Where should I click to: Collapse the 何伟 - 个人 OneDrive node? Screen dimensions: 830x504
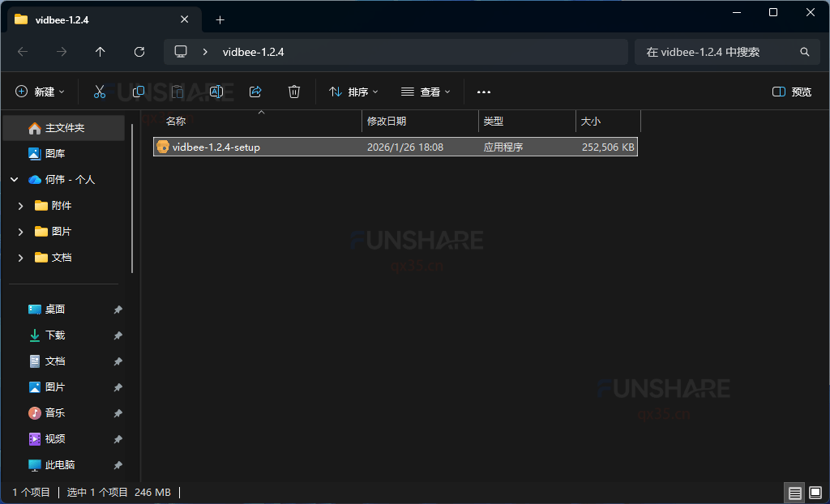coord(14,180)
